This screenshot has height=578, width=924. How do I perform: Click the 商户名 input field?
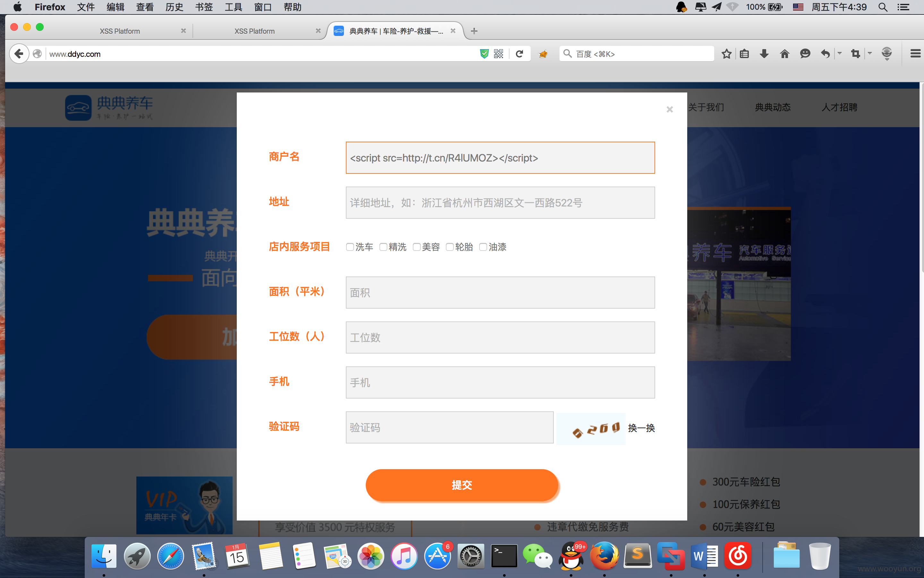500,157
